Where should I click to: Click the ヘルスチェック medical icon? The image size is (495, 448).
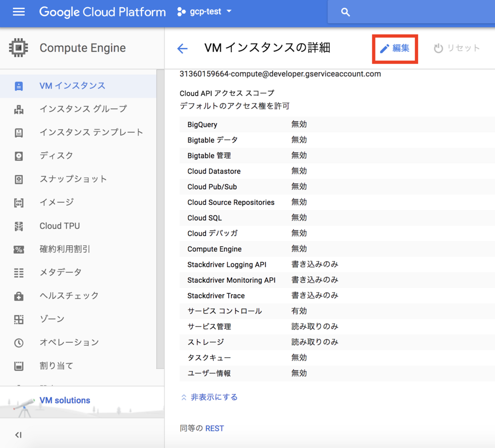(x=19, y=296)
